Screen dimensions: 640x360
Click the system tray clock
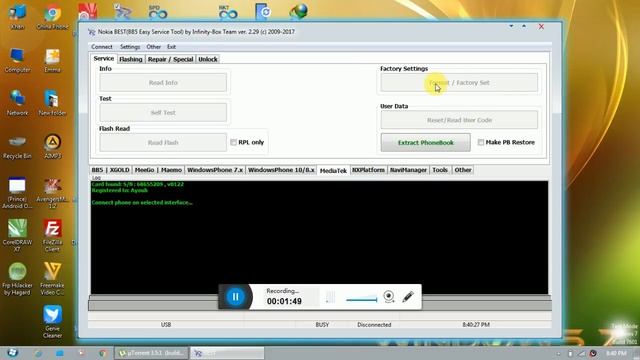click(616, 353)
